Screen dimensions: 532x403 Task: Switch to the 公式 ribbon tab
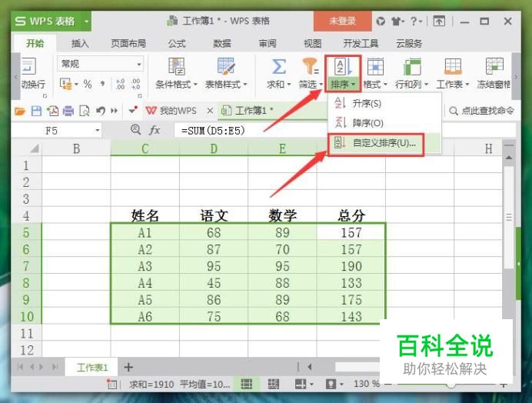point(177,44)
